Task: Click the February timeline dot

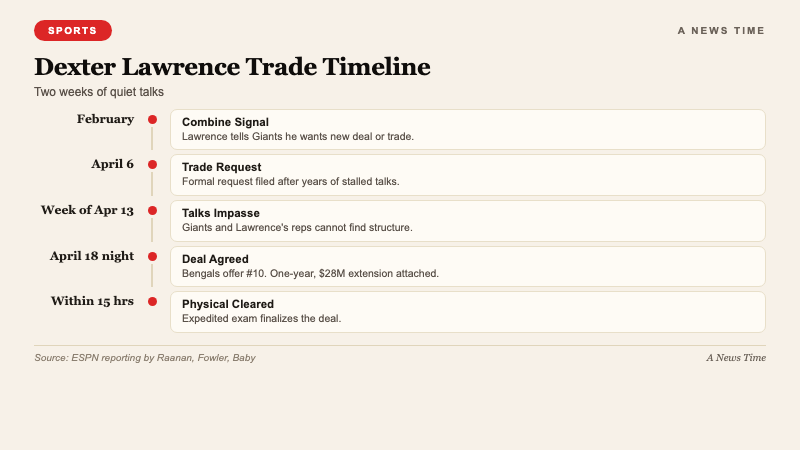Action: coord(152,120)
